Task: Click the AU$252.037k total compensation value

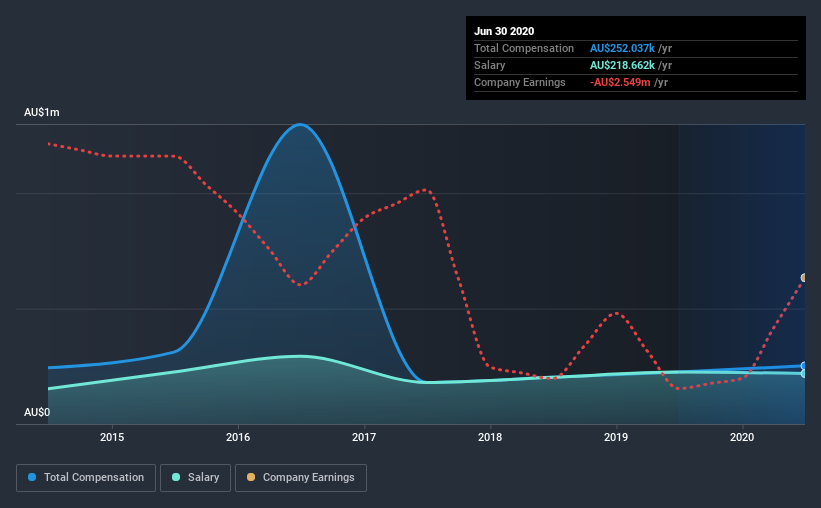Action: pyautogui.click(x=622, y=48)
